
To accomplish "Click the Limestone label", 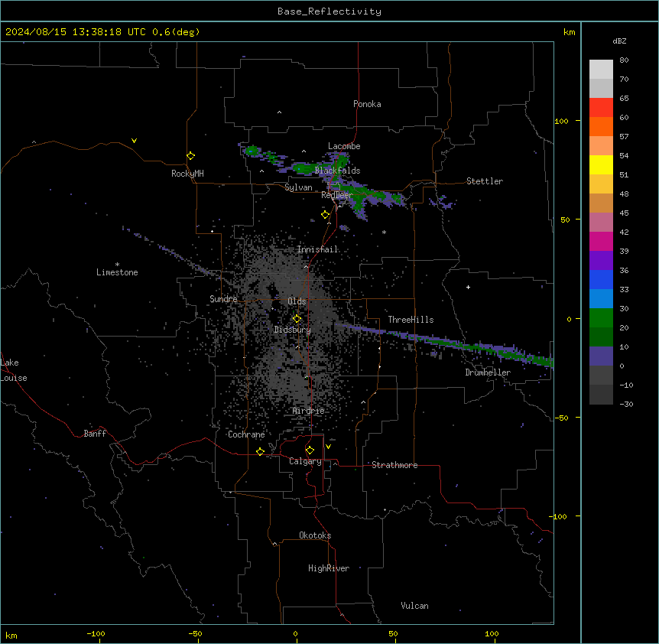I will tap(117, 272).
